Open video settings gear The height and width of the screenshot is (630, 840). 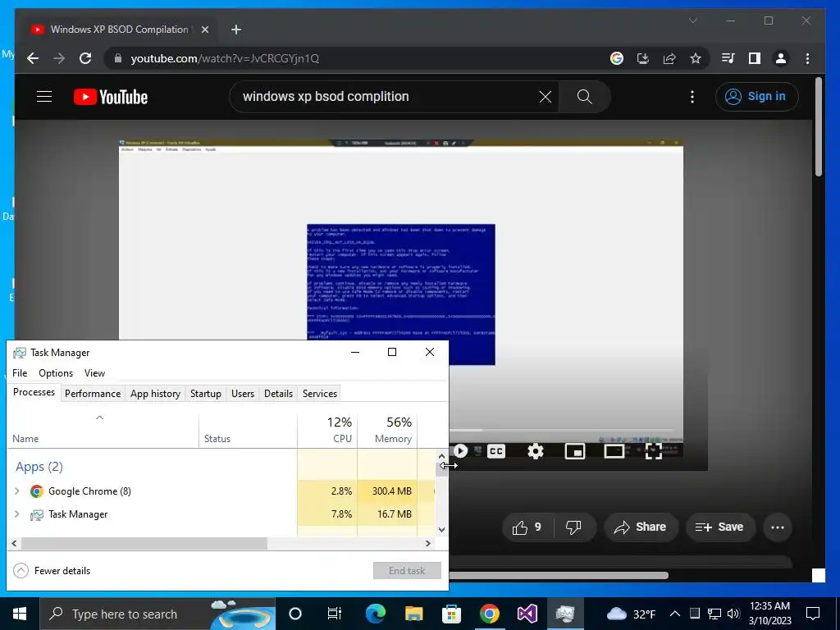[535, 451]
